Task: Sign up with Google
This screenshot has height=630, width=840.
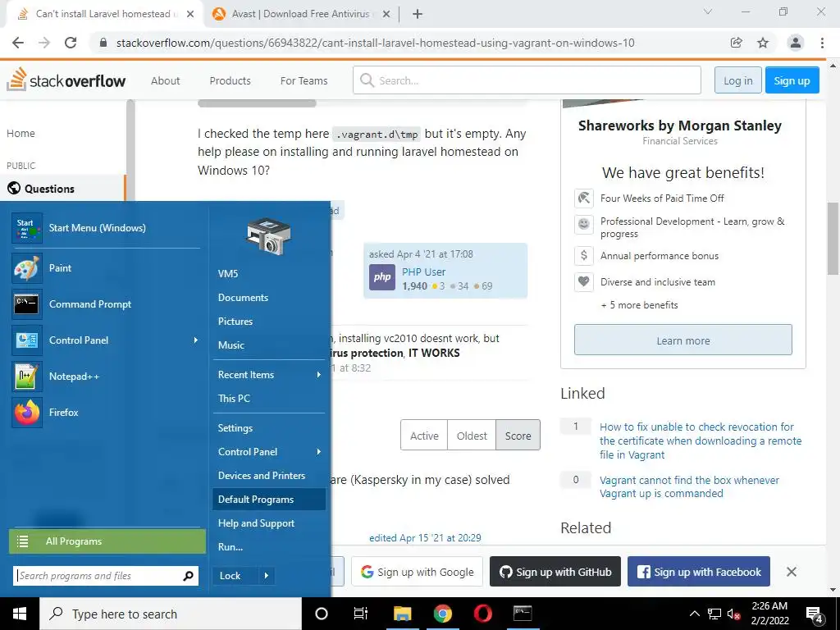Action: [417, 572]
